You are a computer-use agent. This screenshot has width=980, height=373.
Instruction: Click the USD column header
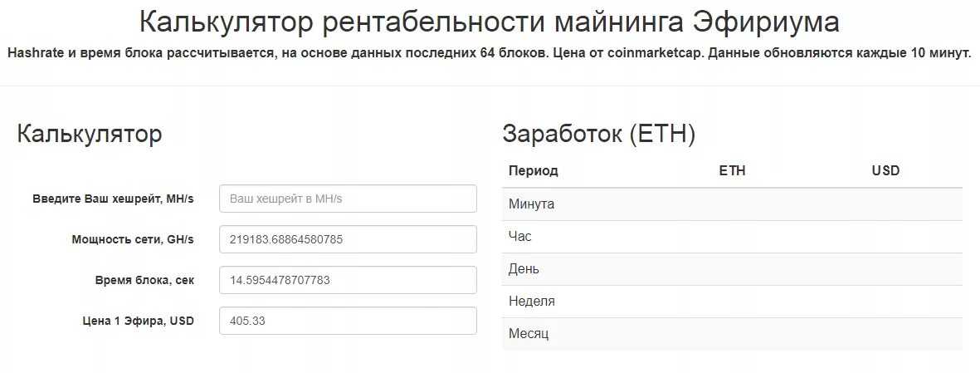[885, 170]
